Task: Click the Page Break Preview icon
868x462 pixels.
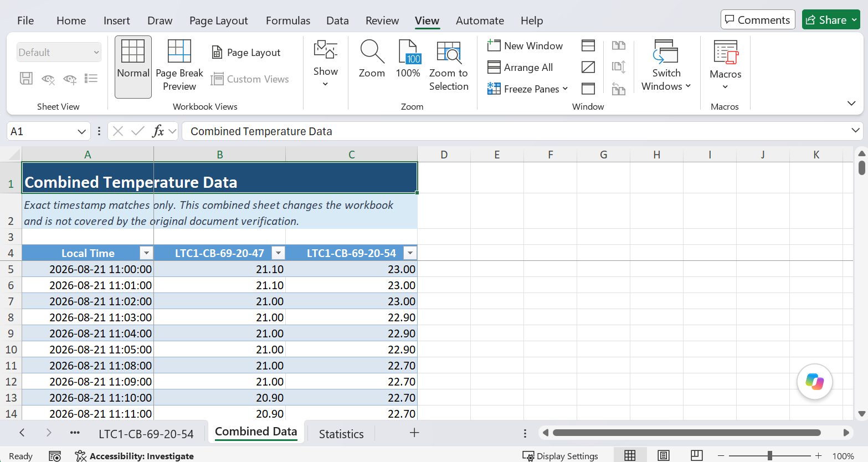Action: [179, 51]
